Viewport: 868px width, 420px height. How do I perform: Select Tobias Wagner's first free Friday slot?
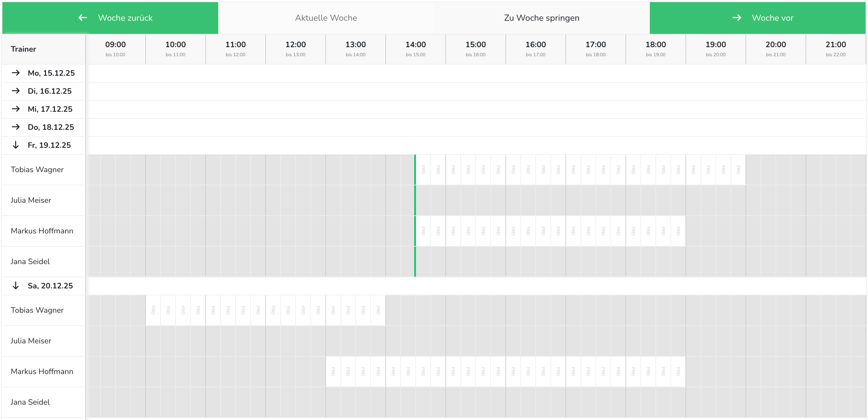pyautogui.click(x=423, y=170)
